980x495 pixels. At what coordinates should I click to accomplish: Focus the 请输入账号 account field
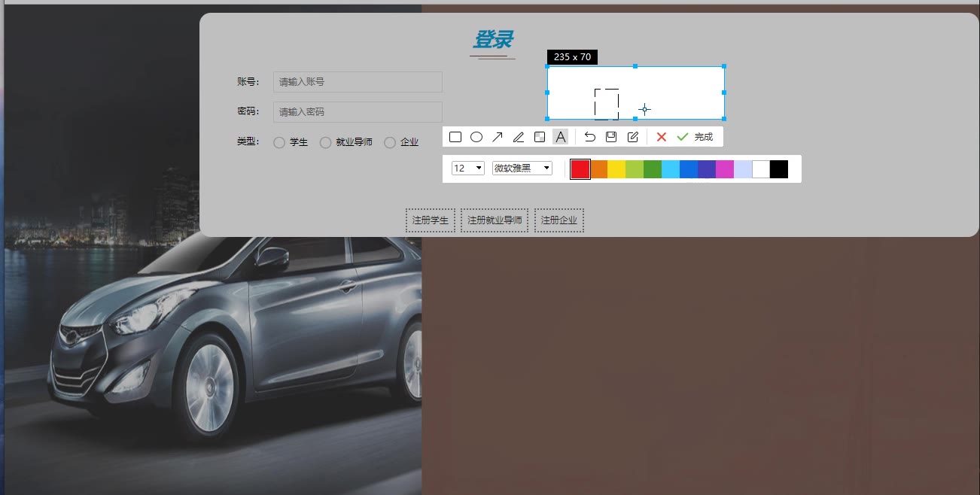point(358,82)
